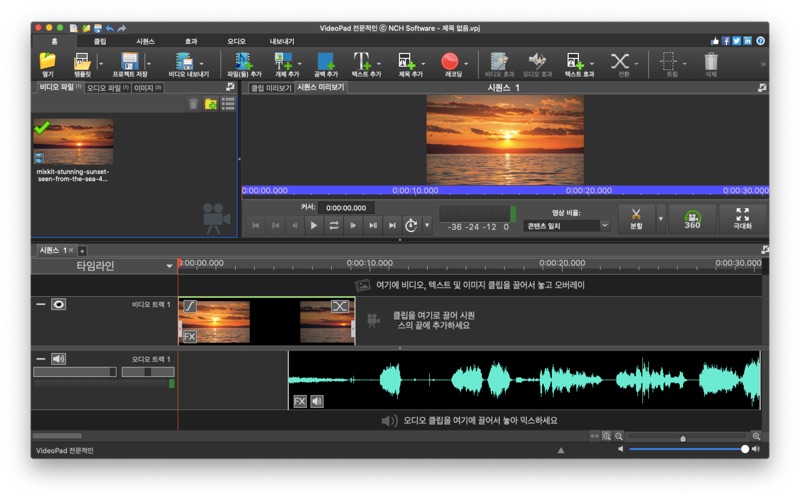The image size is (800, 500).
Task: Open the 템플릿 dropdown arrow
Action: point(101,64)
